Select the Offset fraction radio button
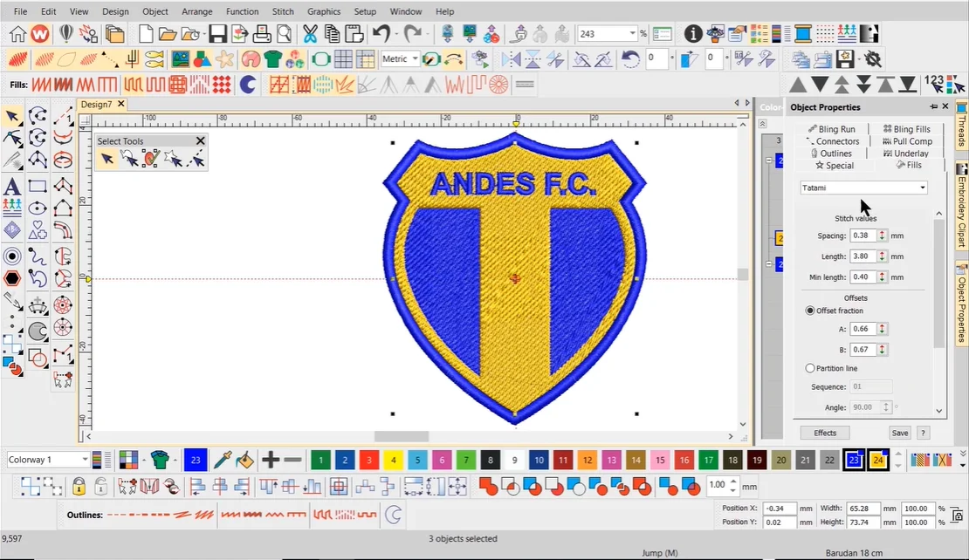This screenshot has width=969, height=560. (809, 311)
